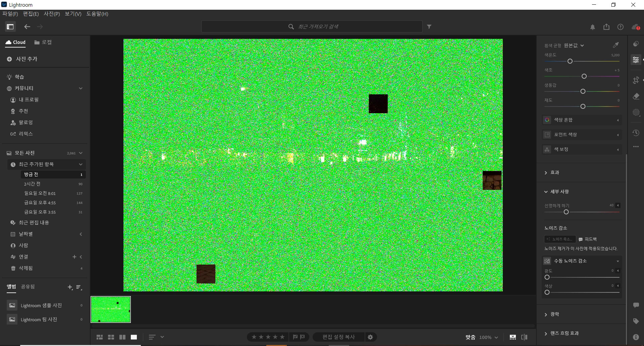The width and height of the screenshot is (644, 346).
Task: Check cloud sync status icon
Action: (x=635, y=27)
